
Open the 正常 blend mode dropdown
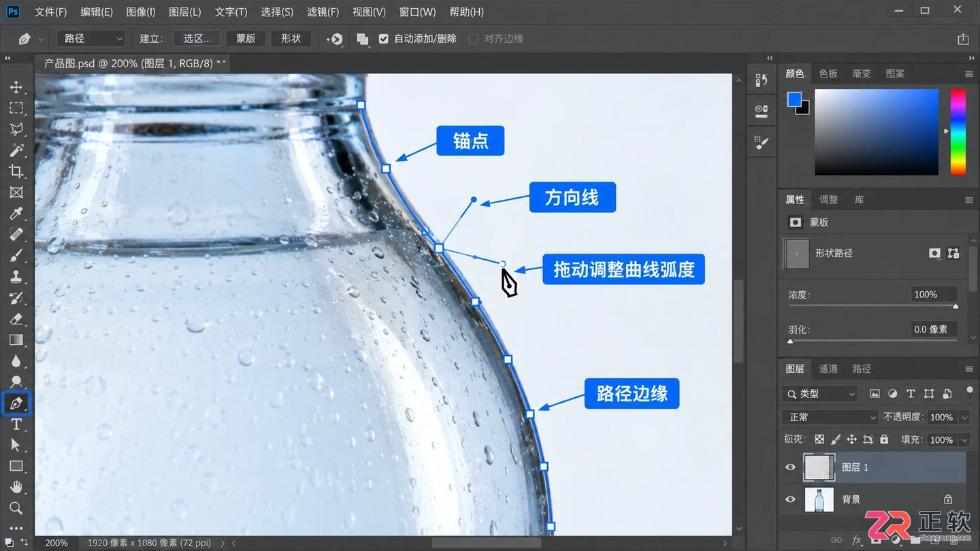pyautogui.click(x=830, y=417)
